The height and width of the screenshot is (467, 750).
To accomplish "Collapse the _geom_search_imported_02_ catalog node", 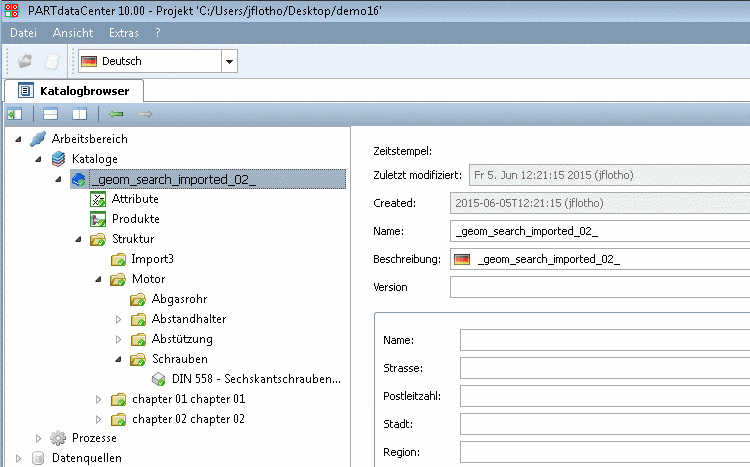I will [x=58, y=179].
